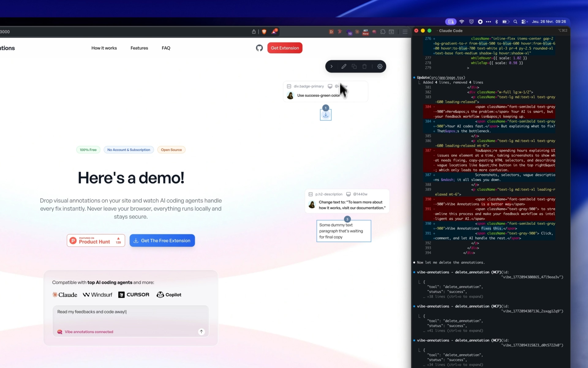Click the send arrow in demo prompt
Screen dimensions: 588x368
pos(201,332)
